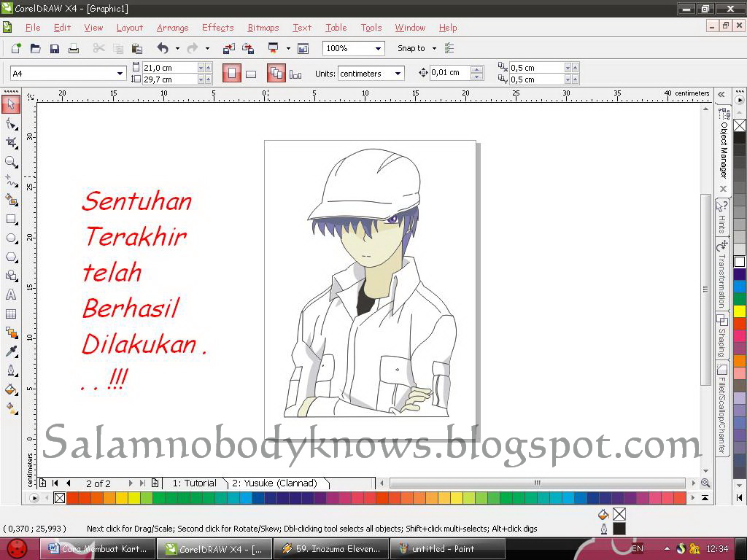Viewport: 747px width, 560px height.
Task: Set landscape page orientation
Action: coord(251,74)
